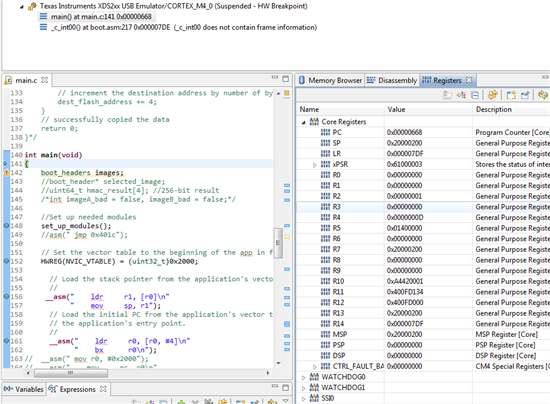Expand the WATCHDOG1 register group
The width and height of the screenshot is (550, 404).
point(303,388)
